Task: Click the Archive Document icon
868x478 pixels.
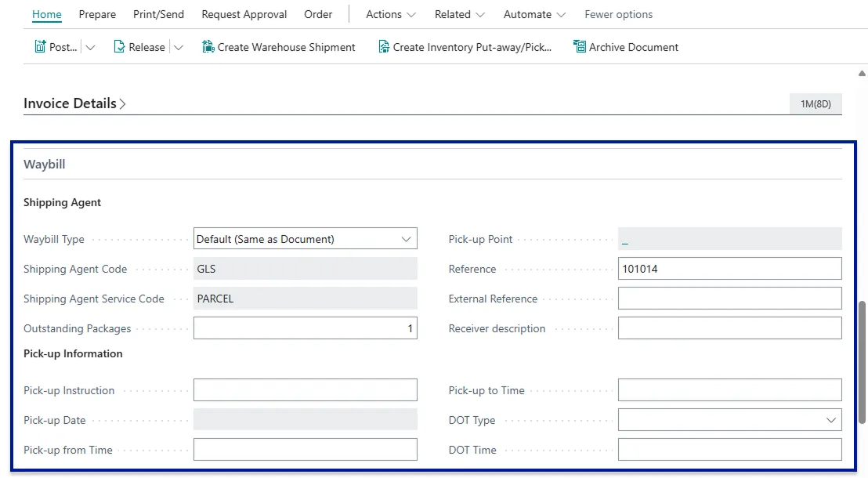Action: 580,47
